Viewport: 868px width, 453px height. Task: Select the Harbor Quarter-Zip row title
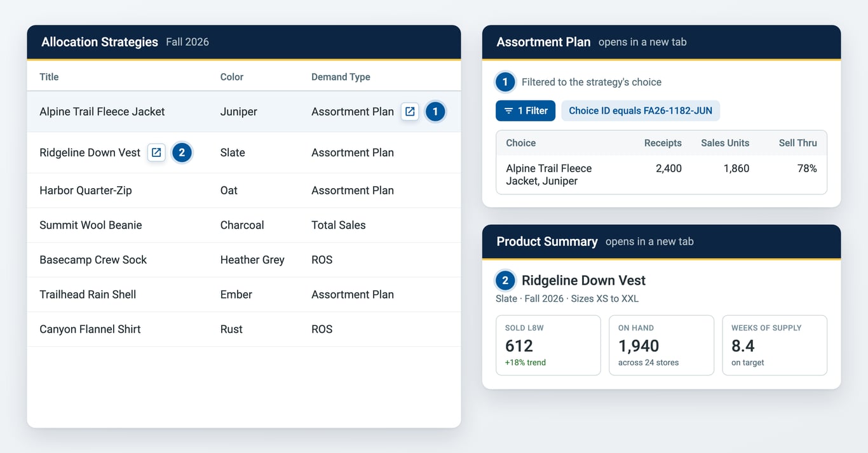coord(86,190)
